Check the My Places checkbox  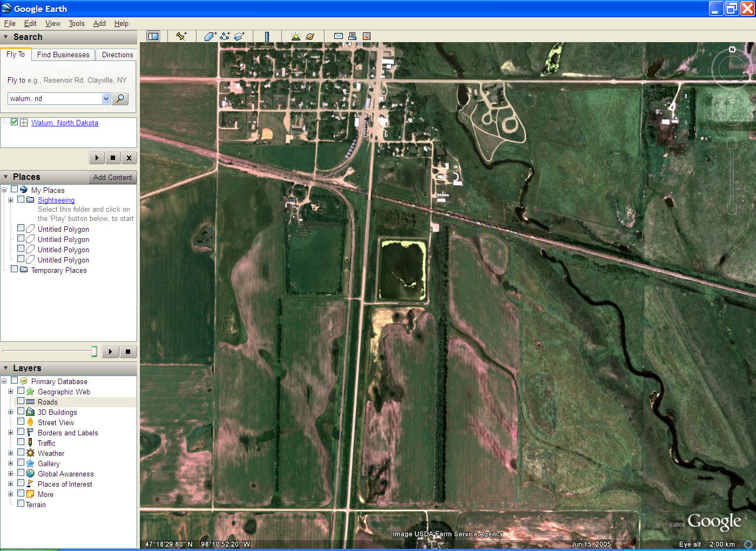pyautogui.click(x=14, y=189)
